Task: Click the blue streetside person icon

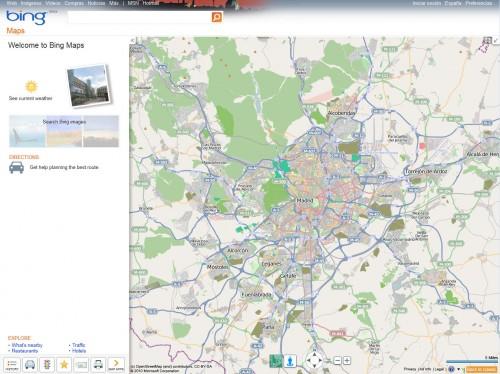Action: coord(290,361)
